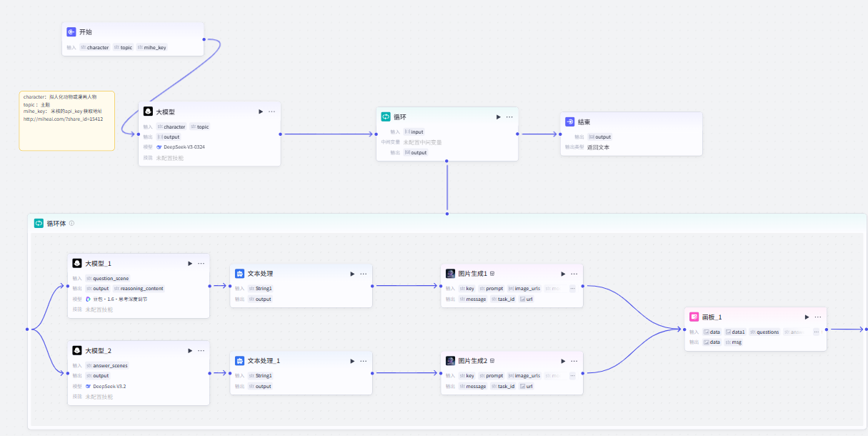Click the 返回文本 output type in 结束 node
This screenshot has height=436, width=868.
598,147
